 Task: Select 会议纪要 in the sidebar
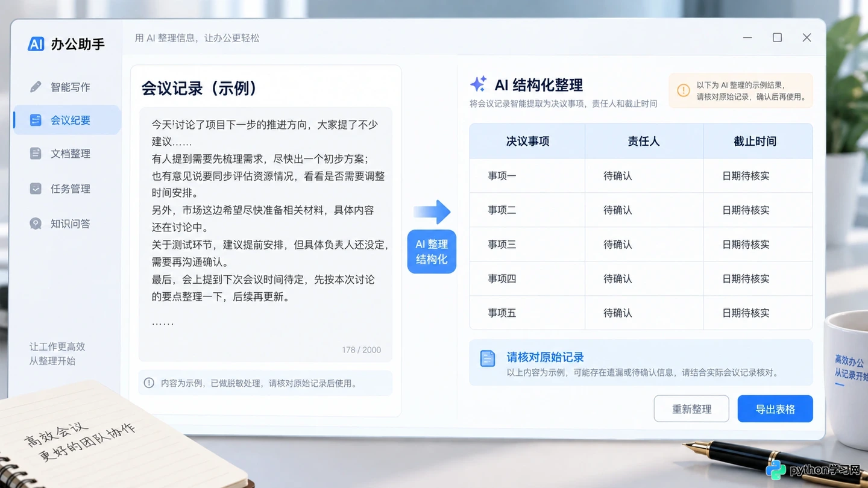point(67,120)
